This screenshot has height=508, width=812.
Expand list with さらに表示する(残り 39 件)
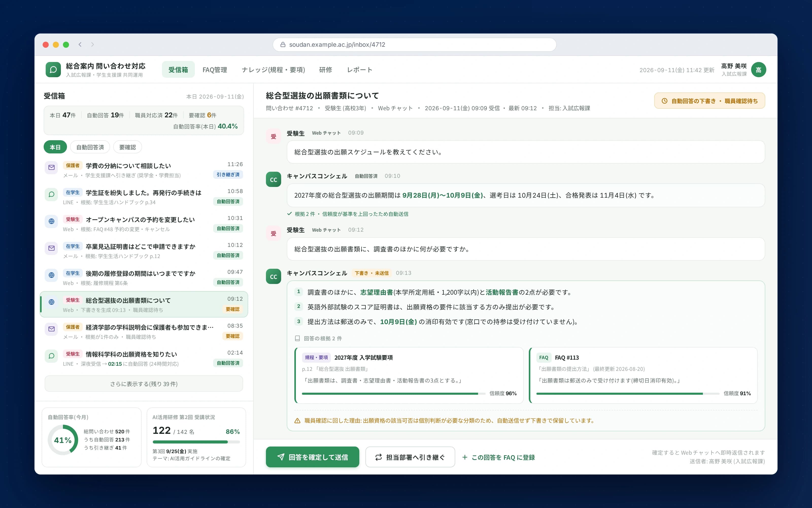coord(144,384)
